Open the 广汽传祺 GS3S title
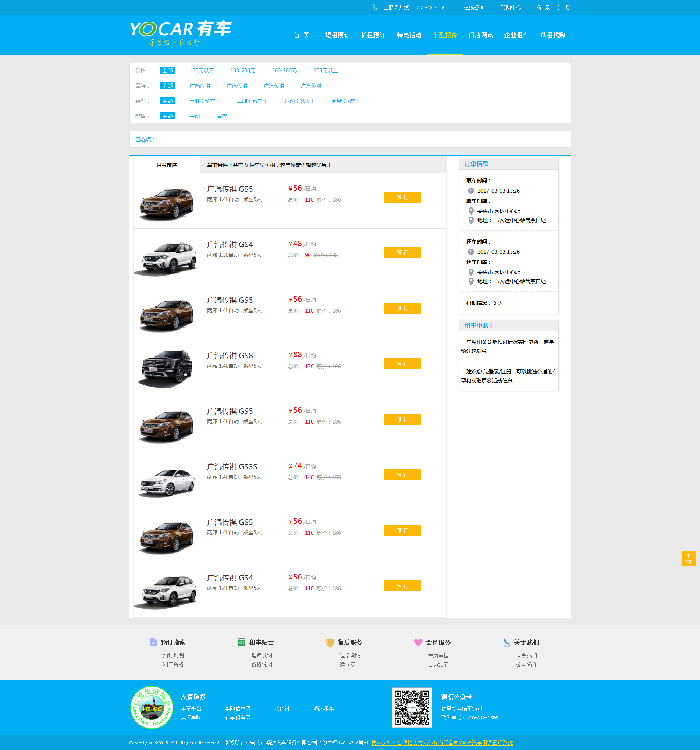The width and height of the screenshot is (700, 750). point(232,467)
